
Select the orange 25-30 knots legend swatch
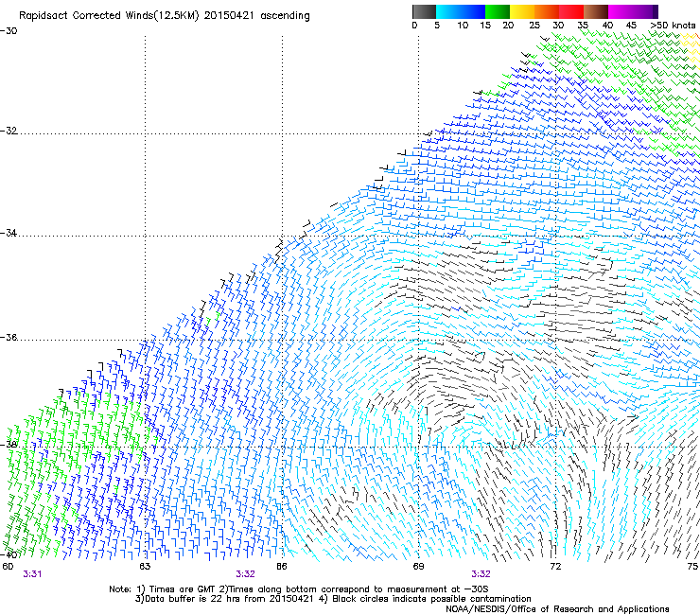pyautogui.click(x=547, y=11)
